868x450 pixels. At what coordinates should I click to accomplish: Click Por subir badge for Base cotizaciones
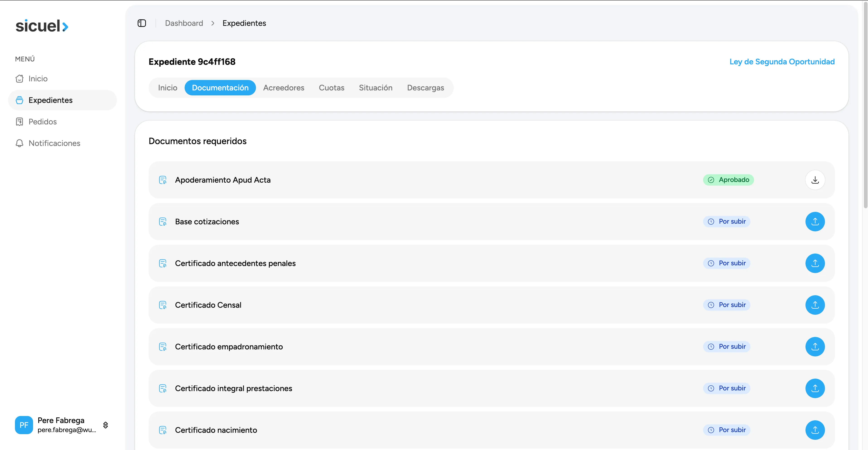(726, 221)
